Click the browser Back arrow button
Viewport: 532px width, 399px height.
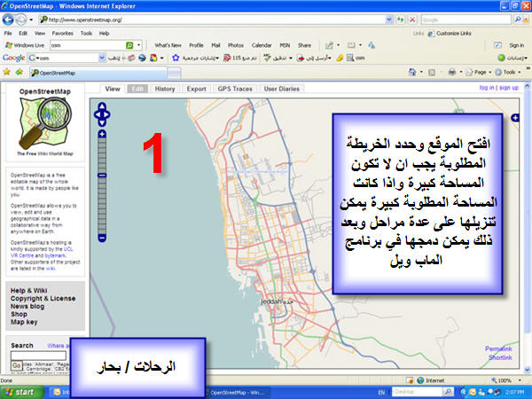pos(8,20)
